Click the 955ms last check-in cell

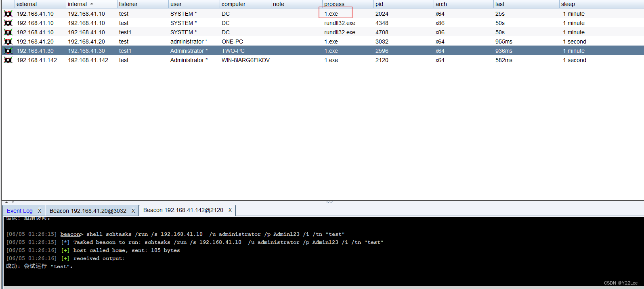point(504,42)
